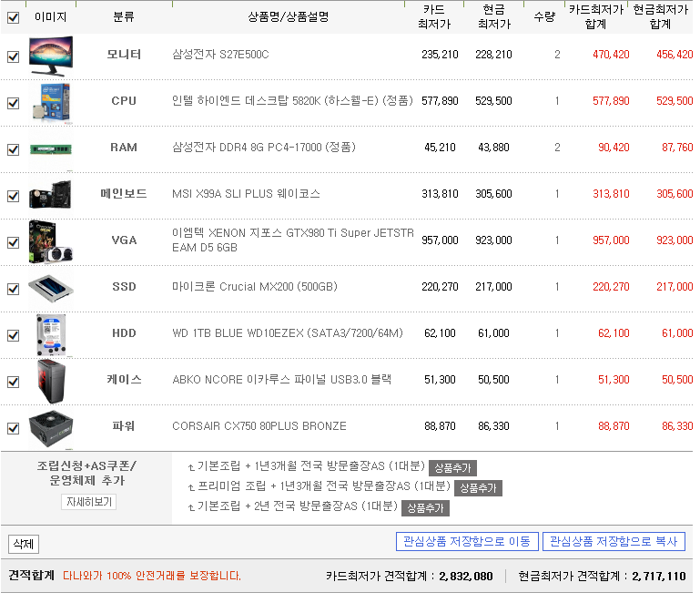
Task: Click the 분류 column header
Action: coord(124,17)
